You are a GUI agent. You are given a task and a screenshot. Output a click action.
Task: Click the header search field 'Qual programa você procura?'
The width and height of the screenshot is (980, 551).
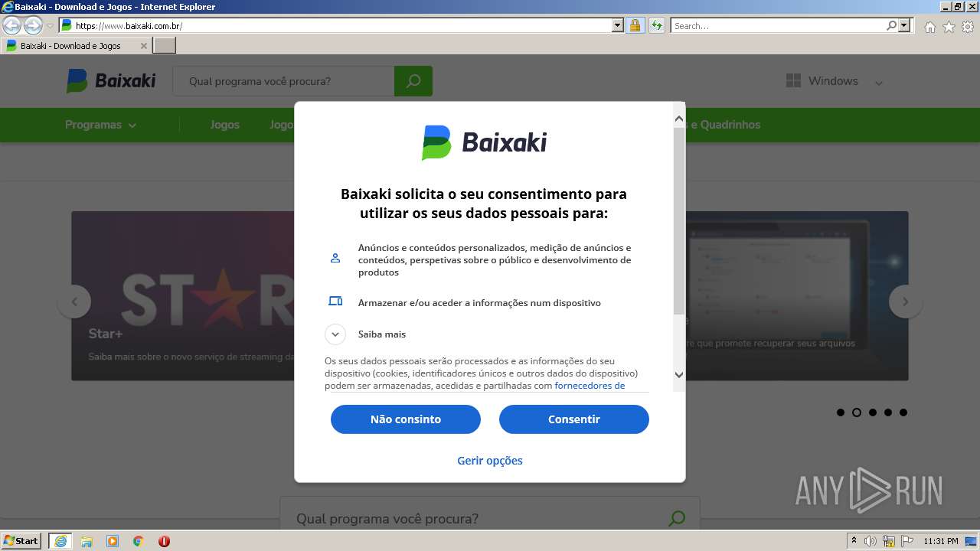pyautogui.click(x=283, y=81)
